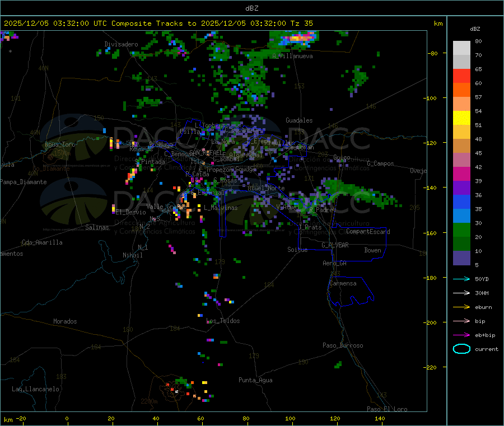Click the Bowen map label
The image size is (504, 426).
pos(372,250)
